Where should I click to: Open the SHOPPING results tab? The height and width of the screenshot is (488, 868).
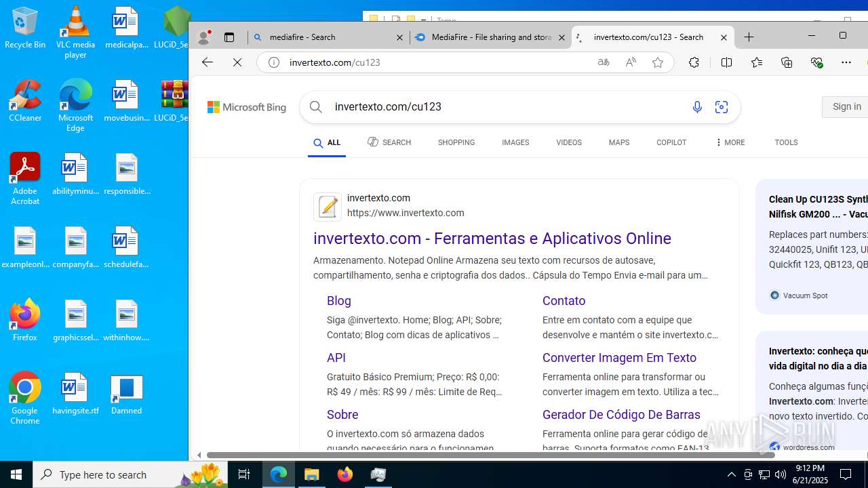[456, 142]
